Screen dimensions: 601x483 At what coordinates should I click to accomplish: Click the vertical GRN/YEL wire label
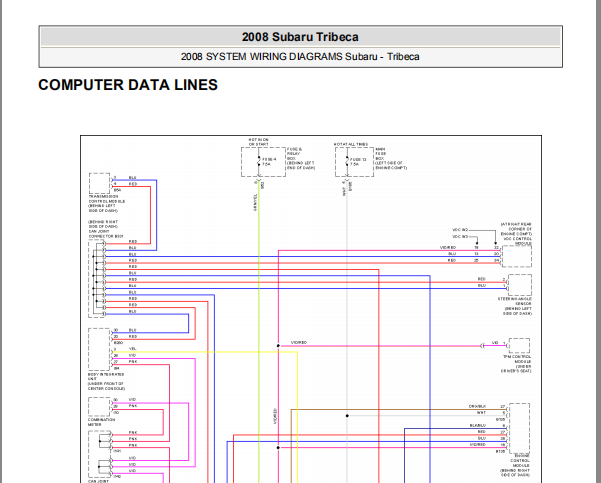[256, 202]
